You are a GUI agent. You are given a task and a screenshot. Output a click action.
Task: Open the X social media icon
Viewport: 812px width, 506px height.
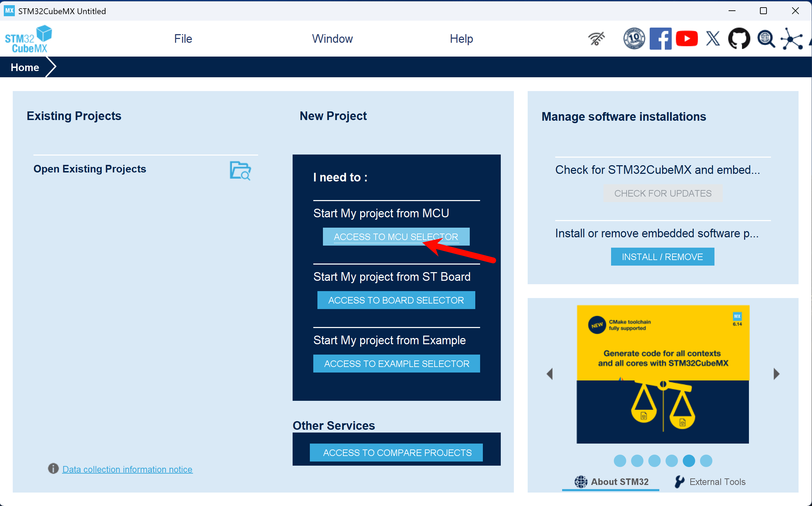pos(713,39)
